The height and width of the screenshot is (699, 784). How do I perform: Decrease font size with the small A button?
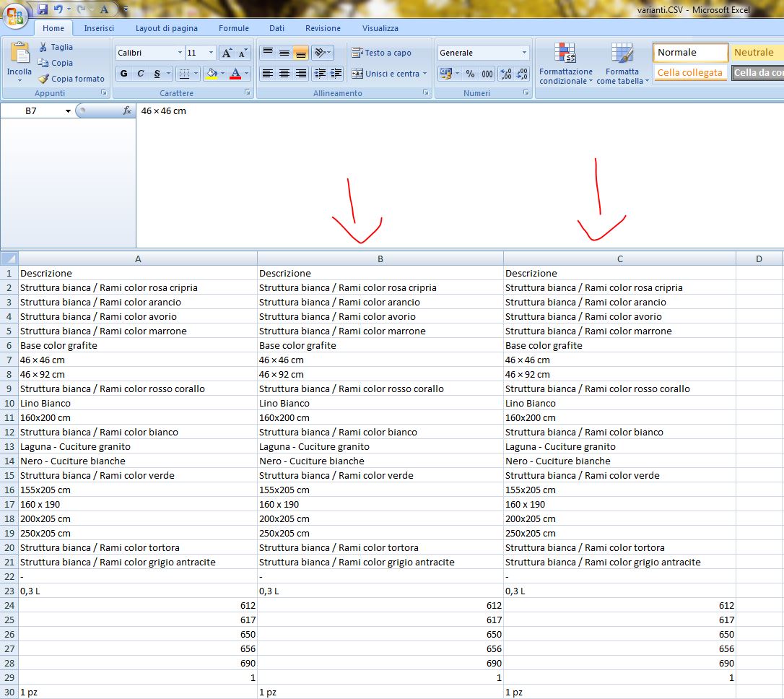[x=243, y=53]
